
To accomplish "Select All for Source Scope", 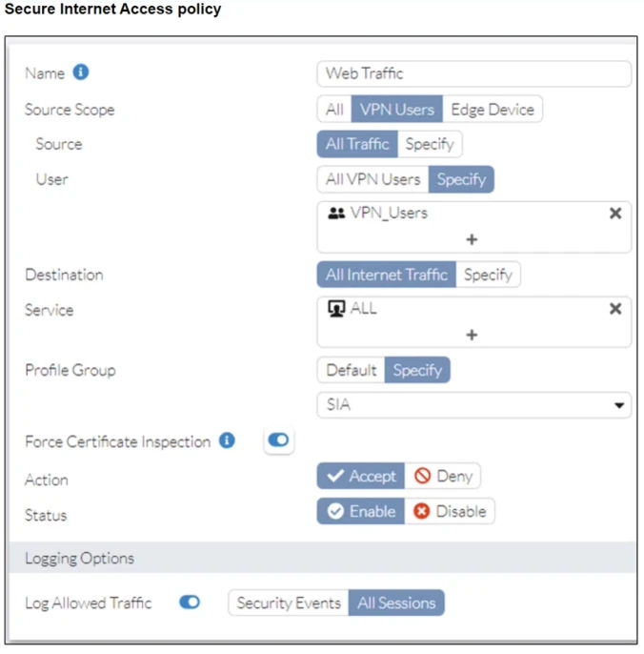I will (334, 109).
